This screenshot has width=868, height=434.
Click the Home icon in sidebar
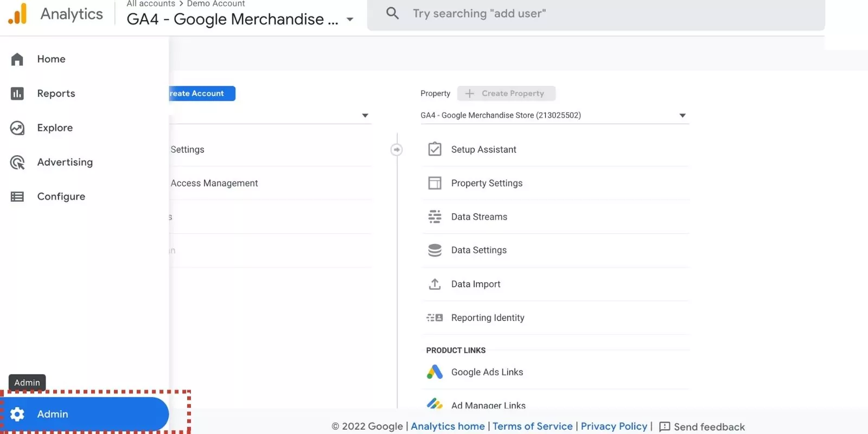[x=17, y=59]
